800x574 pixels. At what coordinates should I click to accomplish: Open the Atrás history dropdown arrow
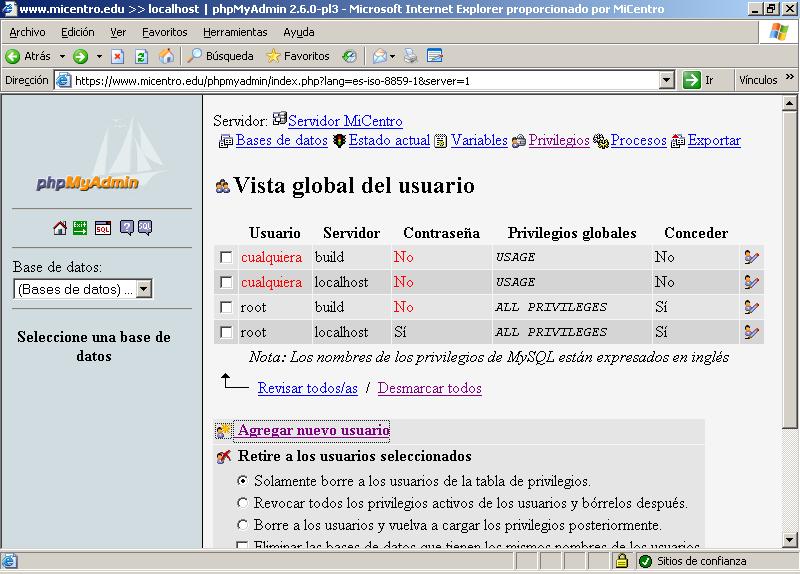click(x=62, y=56)
